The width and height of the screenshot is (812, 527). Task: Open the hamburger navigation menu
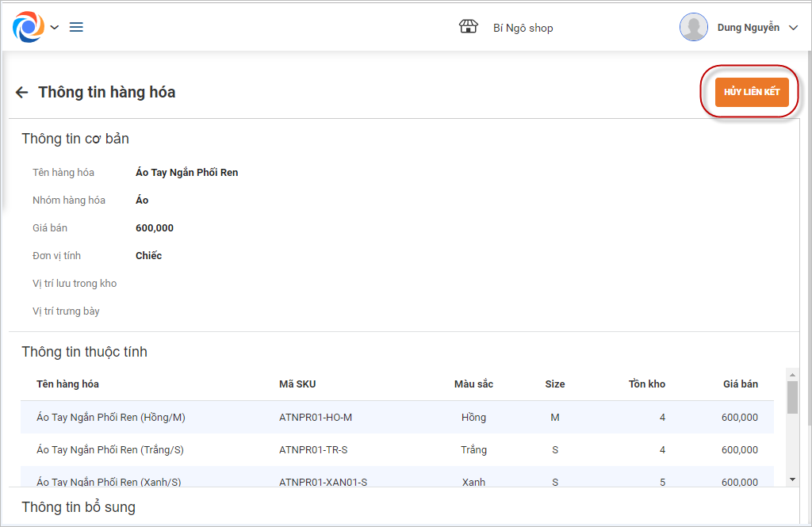(x=76, y=28)
